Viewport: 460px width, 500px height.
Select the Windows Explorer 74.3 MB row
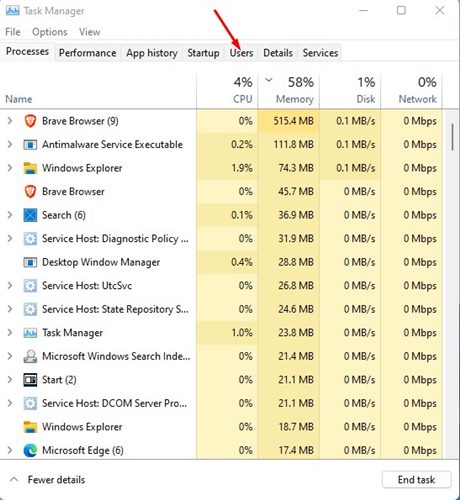(x=221, y=168)
